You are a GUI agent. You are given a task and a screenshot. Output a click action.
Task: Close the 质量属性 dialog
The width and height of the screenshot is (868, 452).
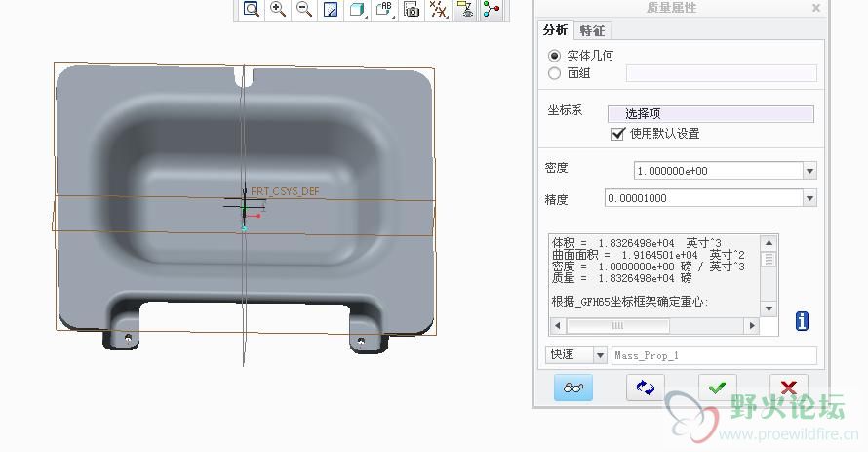tap(816, 8)
